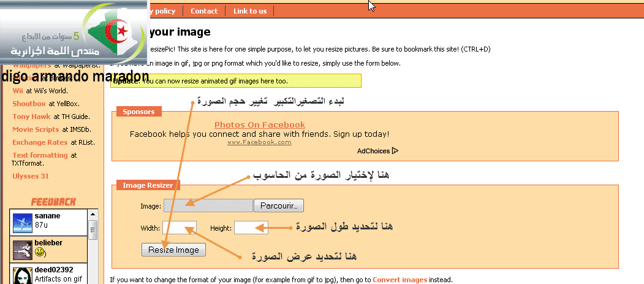Click the Tony Hawk sidebar link
644x284 pixels.
pos(31,117)
